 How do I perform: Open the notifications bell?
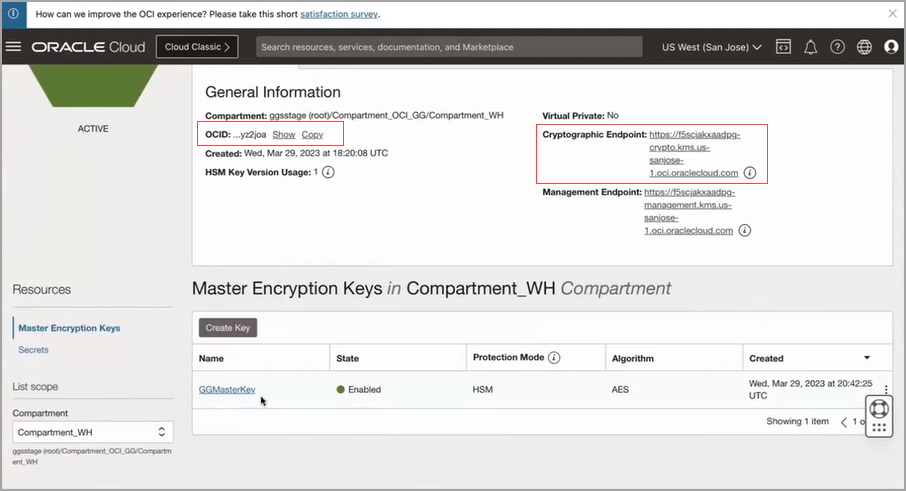pyautogui.click(x=811, y=47)
